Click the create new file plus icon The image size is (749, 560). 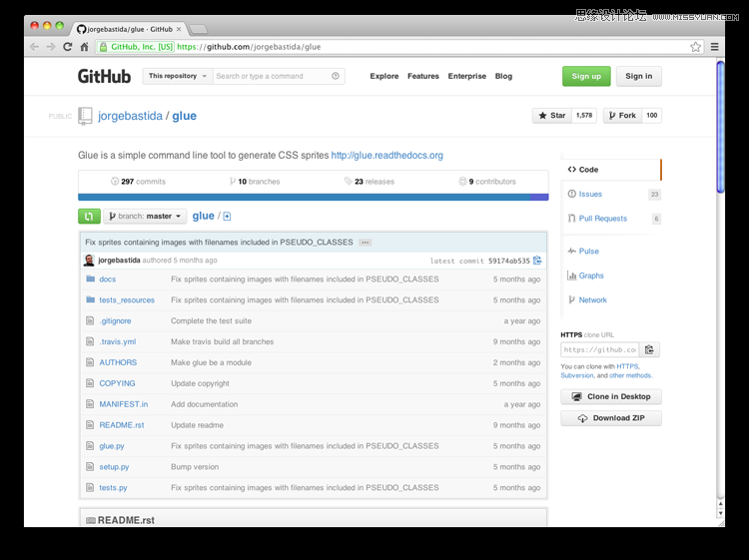[x=227, y=217]
